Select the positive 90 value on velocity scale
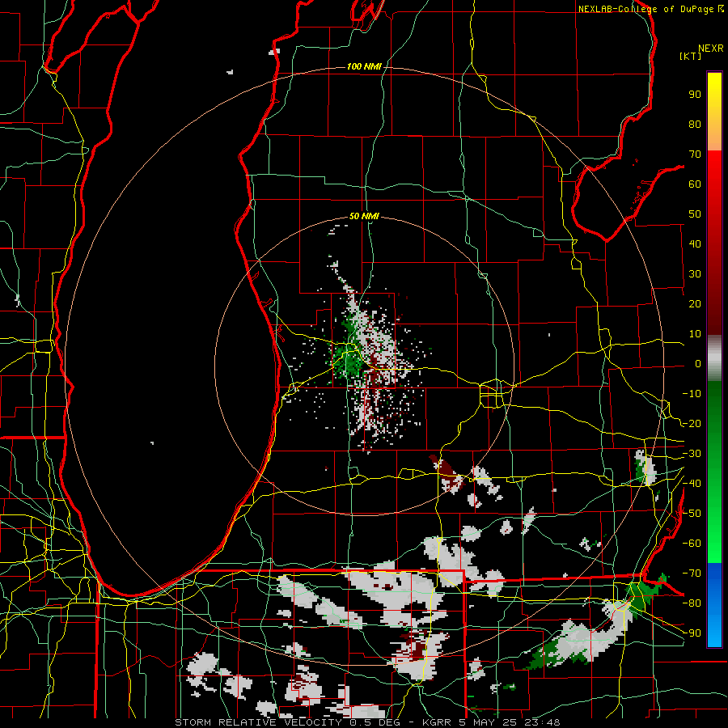Screen dimensions: 728x728 point(695,95)
